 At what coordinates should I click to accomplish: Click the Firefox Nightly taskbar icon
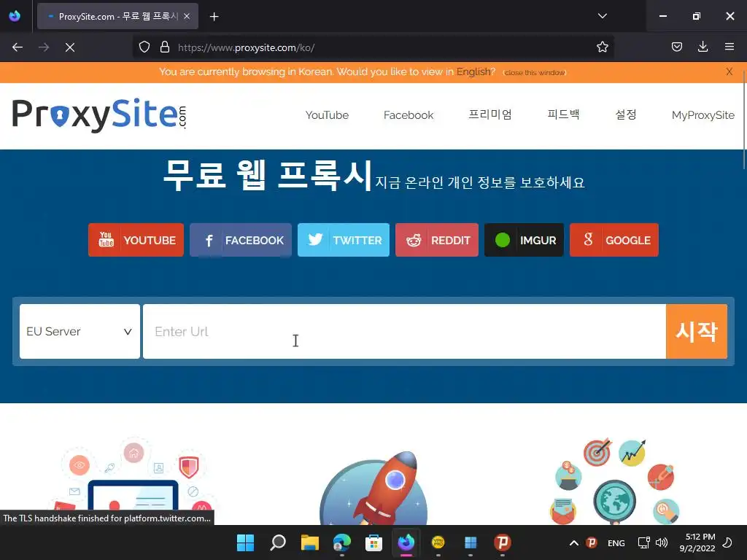[x=406, y=542]
